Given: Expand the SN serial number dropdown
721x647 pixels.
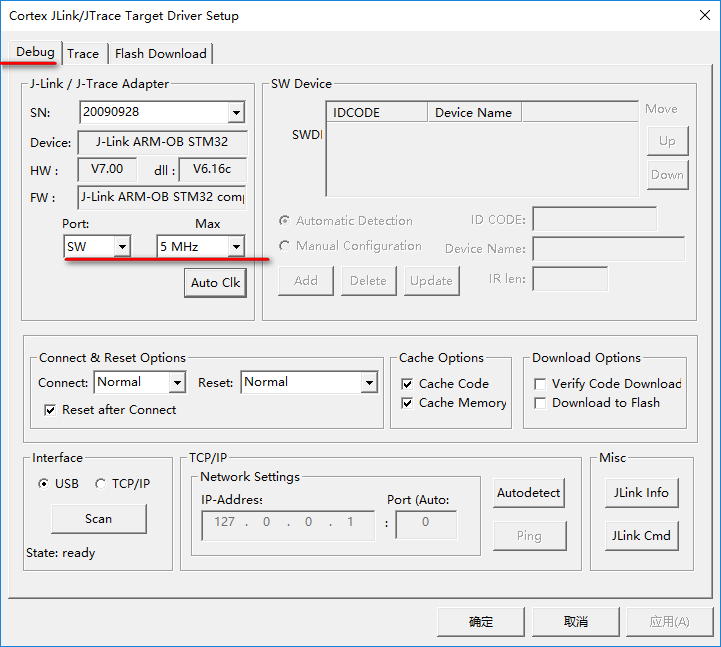Looking at the screenshot, I should [236, 113].
